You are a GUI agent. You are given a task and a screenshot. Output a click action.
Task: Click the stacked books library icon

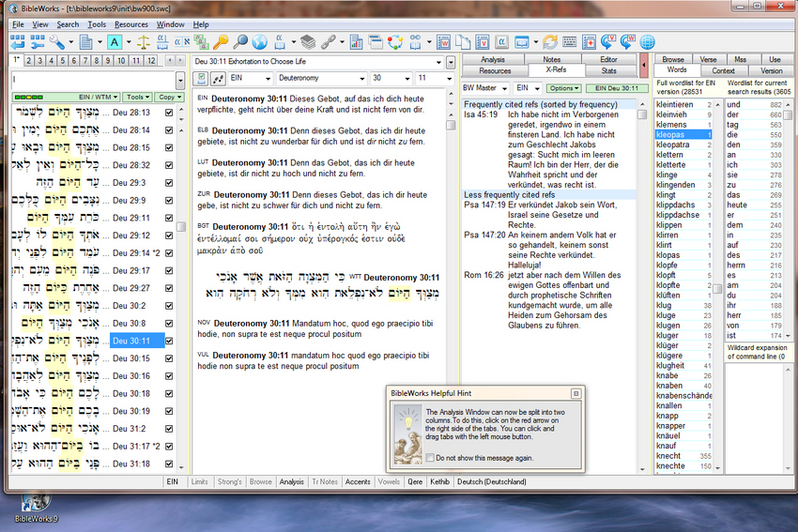pyautogui.click(x=308, y=41)
